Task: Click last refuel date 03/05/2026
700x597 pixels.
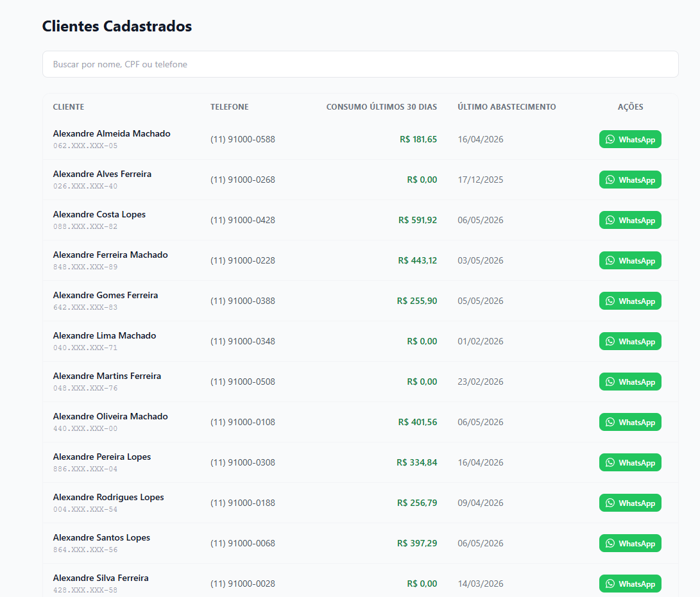Action: pos(481,260)
